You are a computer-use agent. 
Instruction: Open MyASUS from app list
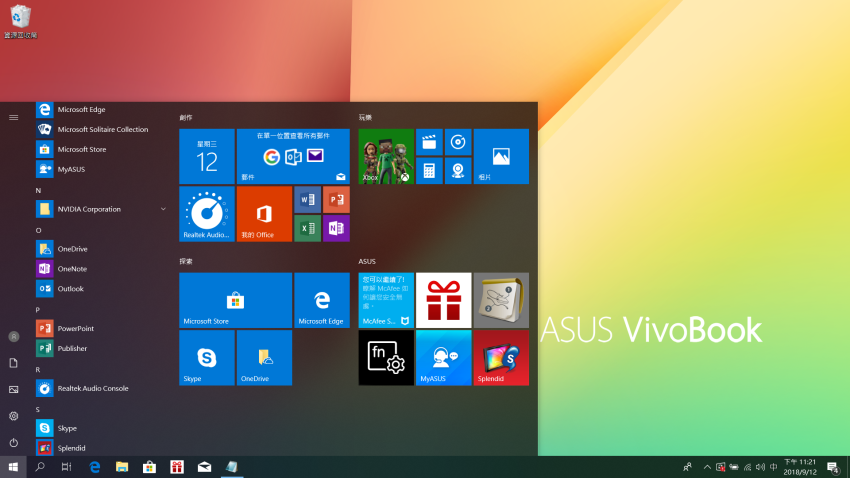[101, 169]
